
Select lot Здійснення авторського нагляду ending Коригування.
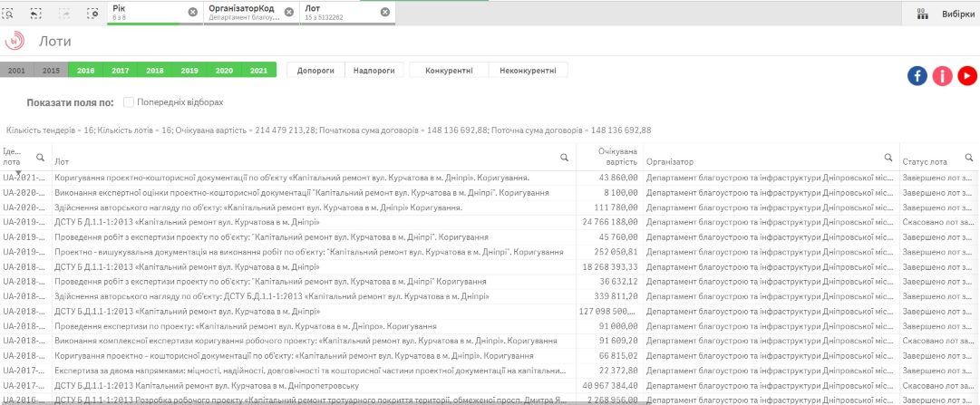(258, 207)
